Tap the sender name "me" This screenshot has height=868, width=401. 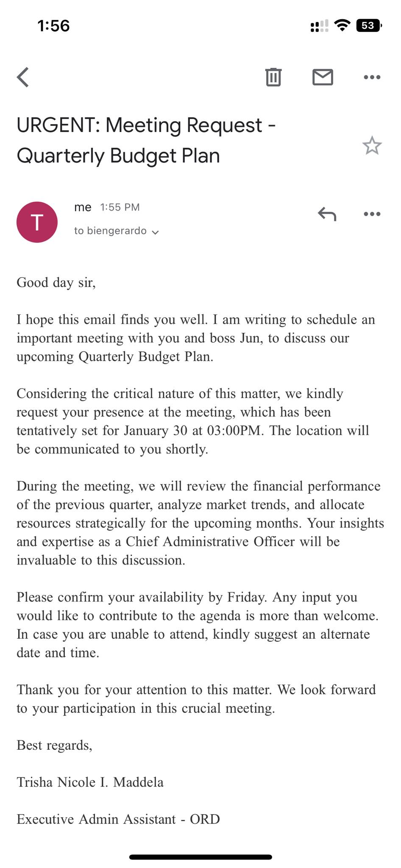(x=83, y=207)
